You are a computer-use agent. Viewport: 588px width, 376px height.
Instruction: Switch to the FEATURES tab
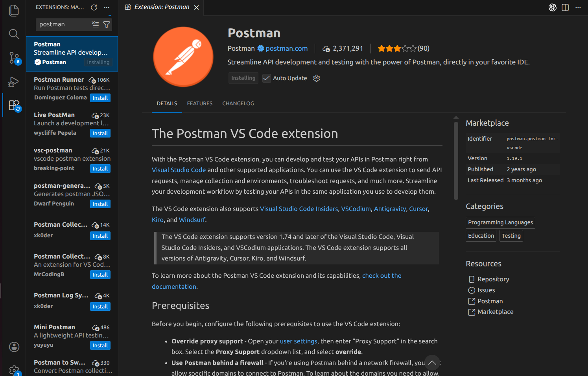[199, 103]
